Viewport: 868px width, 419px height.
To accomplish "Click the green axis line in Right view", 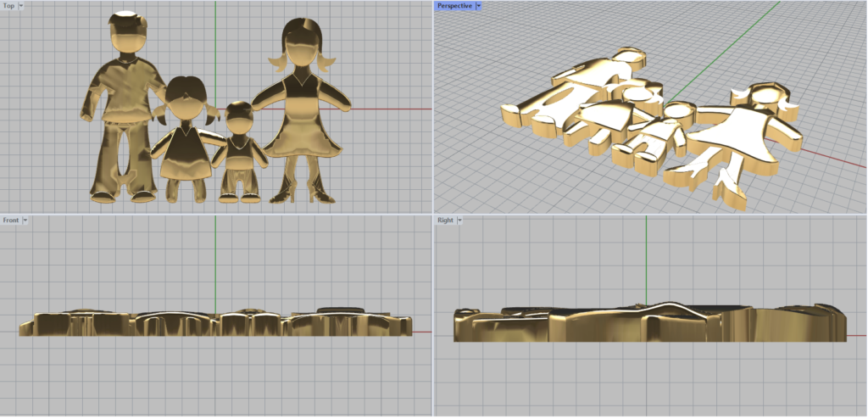I will [646, 254].
